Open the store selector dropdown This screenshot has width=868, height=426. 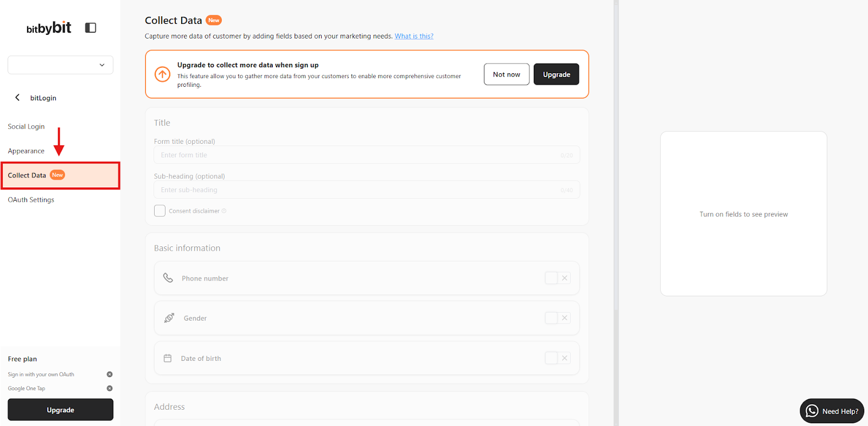[60, 65]
